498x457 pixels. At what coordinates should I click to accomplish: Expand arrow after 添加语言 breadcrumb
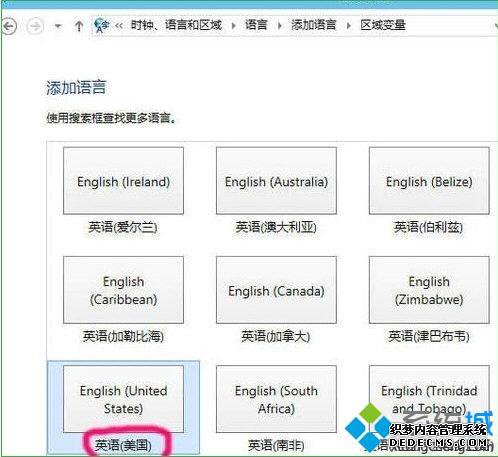pyautogui.click(x=348, y=26)
